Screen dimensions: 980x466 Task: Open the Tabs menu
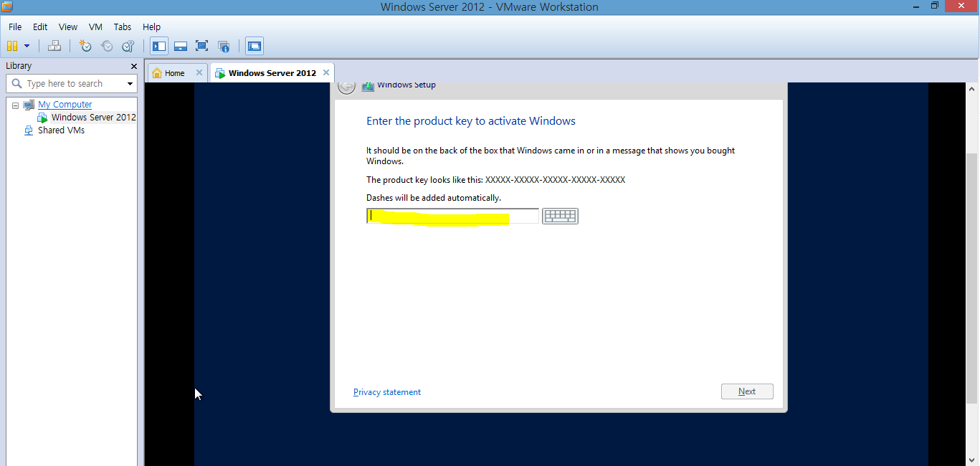click(123, 27)
